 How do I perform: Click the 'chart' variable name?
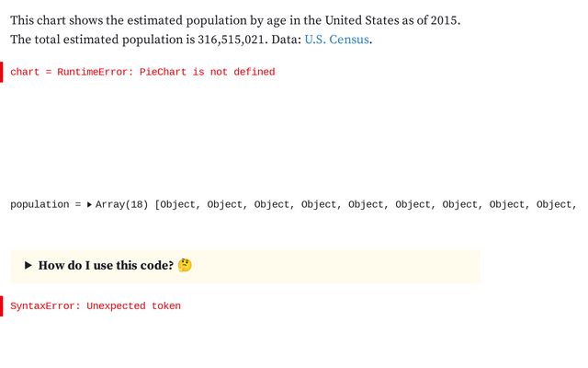click(25, 72)
